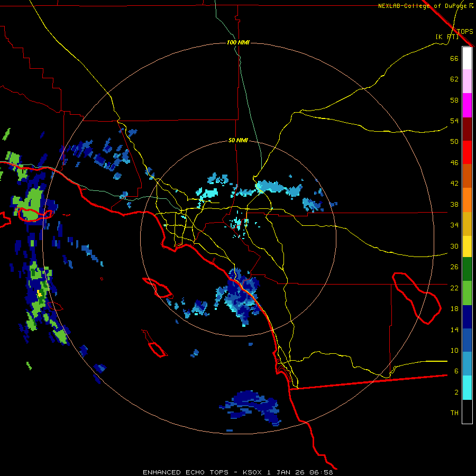Click the dark green legend swatch

[467, 269]
